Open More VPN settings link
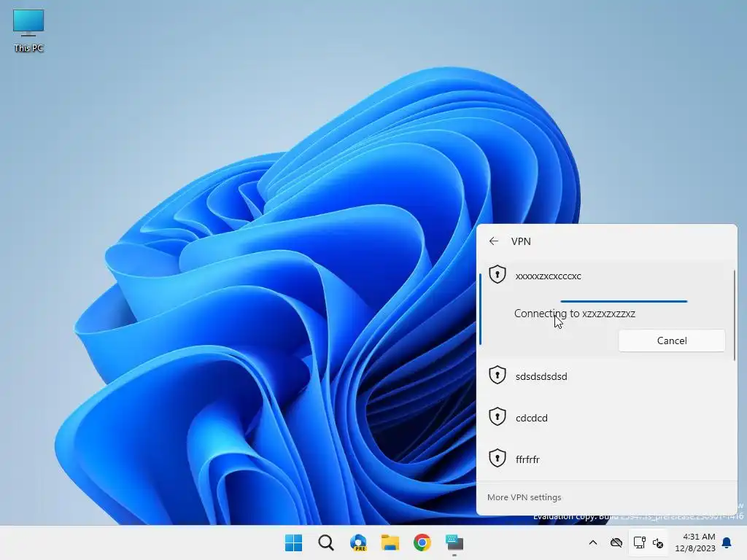 [524, 497]
